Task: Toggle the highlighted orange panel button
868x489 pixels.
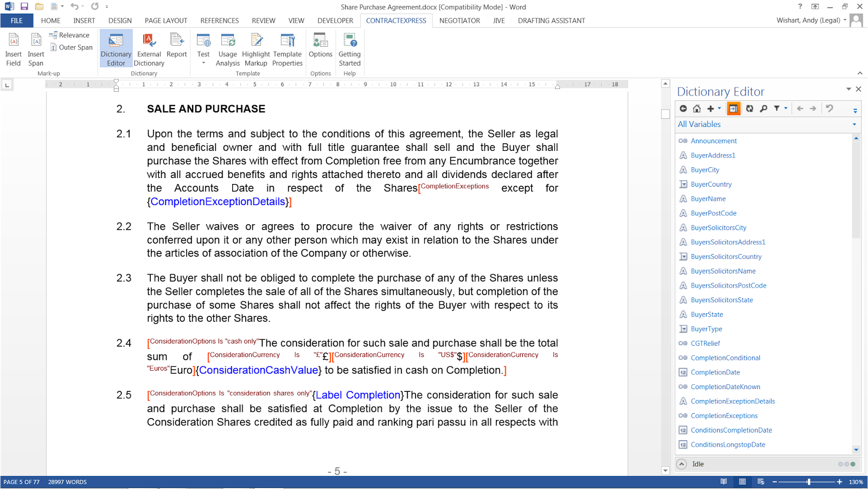Action: coord(733,109)
